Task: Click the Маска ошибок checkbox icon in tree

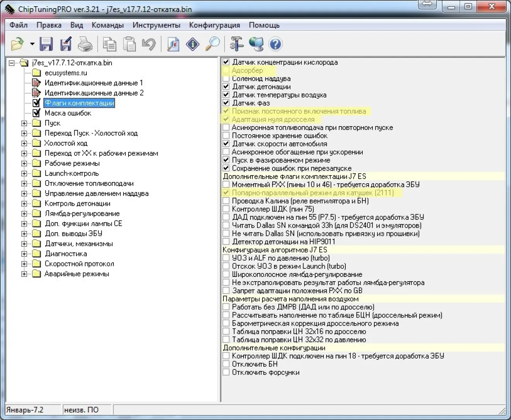Action: pyautogui.click(x=36, y=113)
